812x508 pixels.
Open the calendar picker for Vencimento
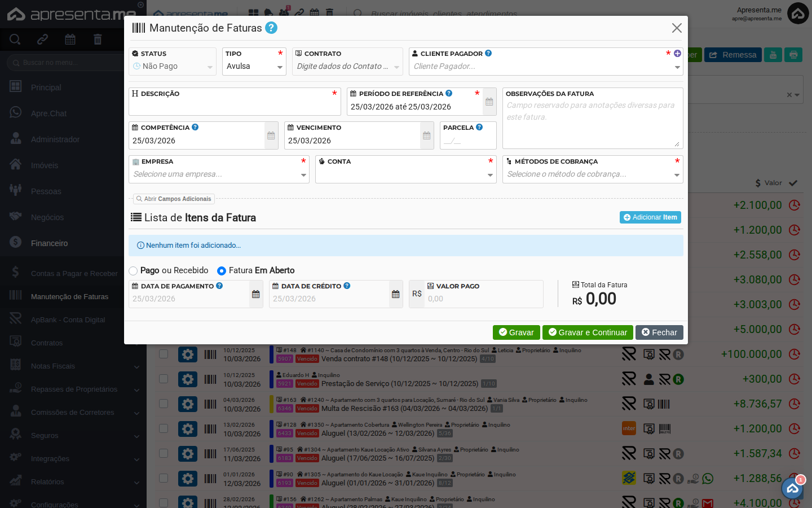click(x=427, y=135)
